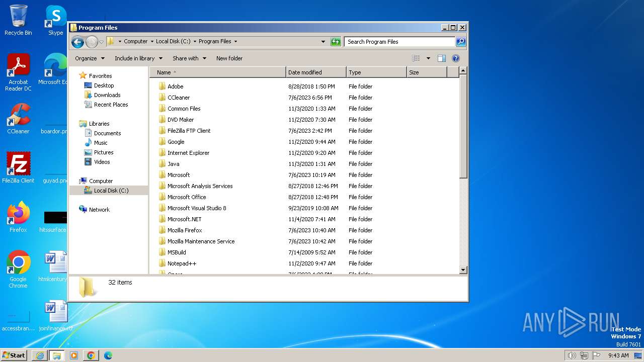Click Windows Media Player taskbar icon
Viewport: 644px width, 362px height.
pyautogui.click(x=73, y=355)
